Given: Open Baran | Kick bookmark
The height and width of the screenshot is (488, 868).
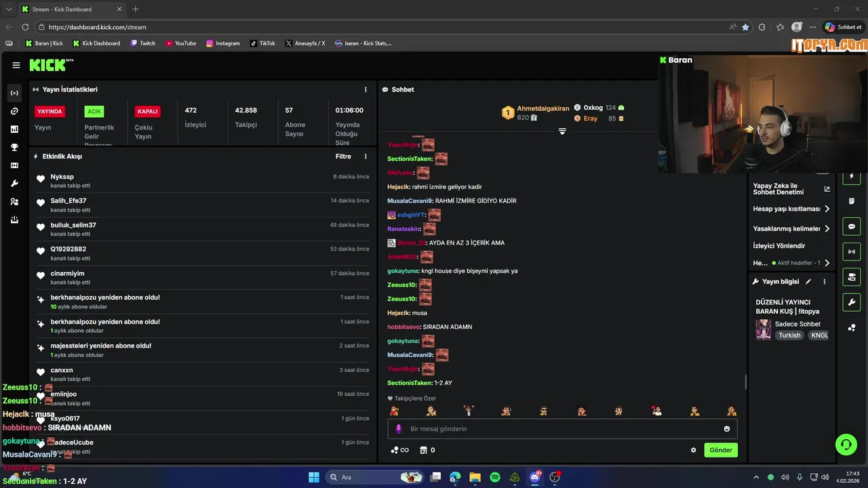Looking at the screenshot, I should [45, 43].
